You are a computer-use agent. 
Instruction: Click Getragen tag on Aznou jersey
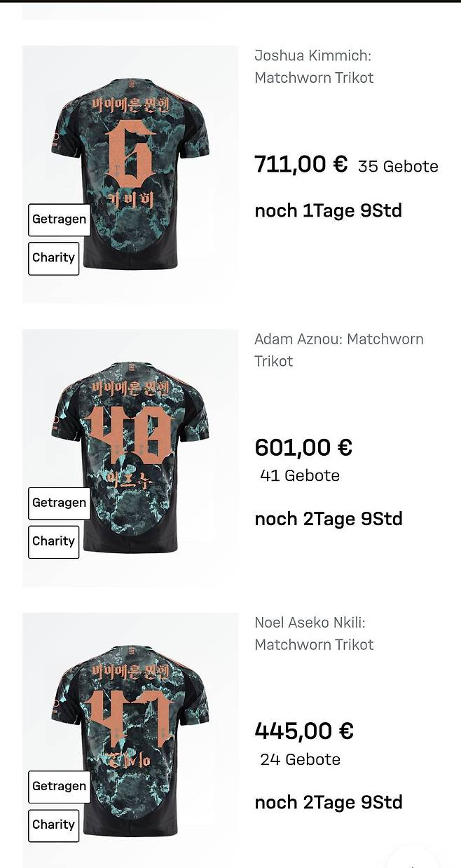coord(60,503)
